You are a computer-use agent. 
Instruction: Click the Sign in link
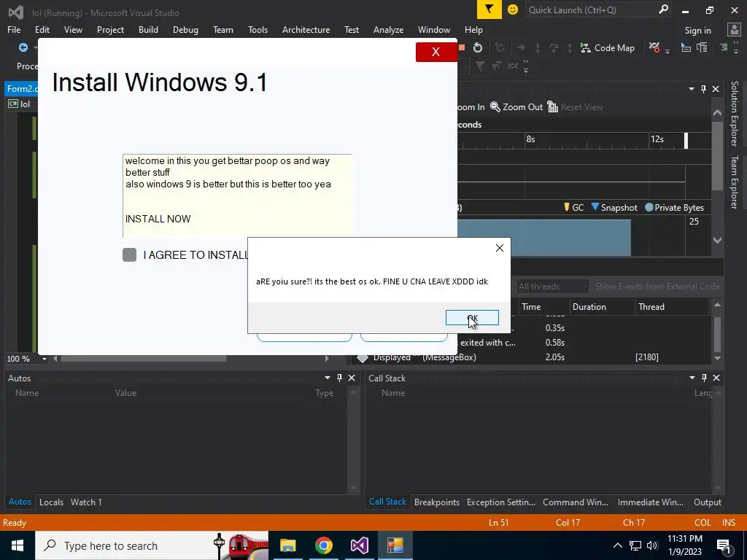[697, 31]
